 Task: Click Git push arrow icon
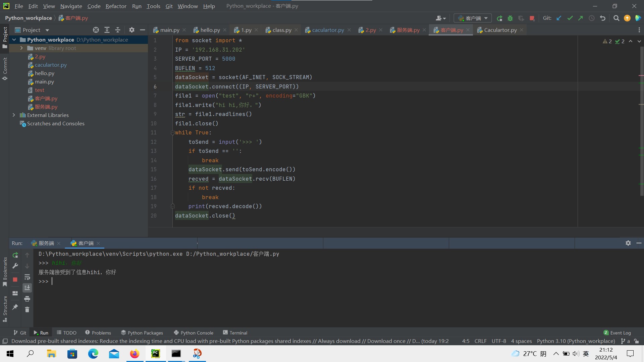point(581,18)
